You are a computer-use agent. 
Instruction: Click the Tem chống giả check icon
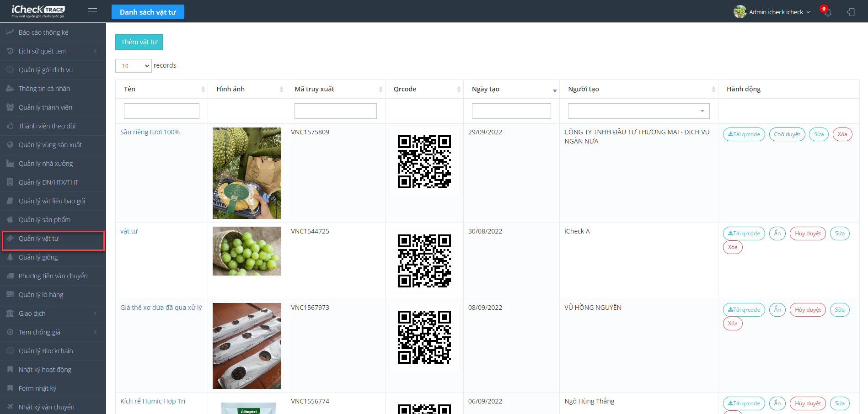point(10,332)
